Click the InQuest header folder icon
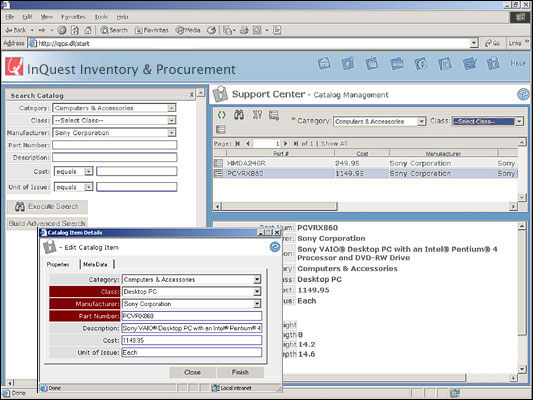This screenshot has width=533, height=400. click(x=397, y=63)
